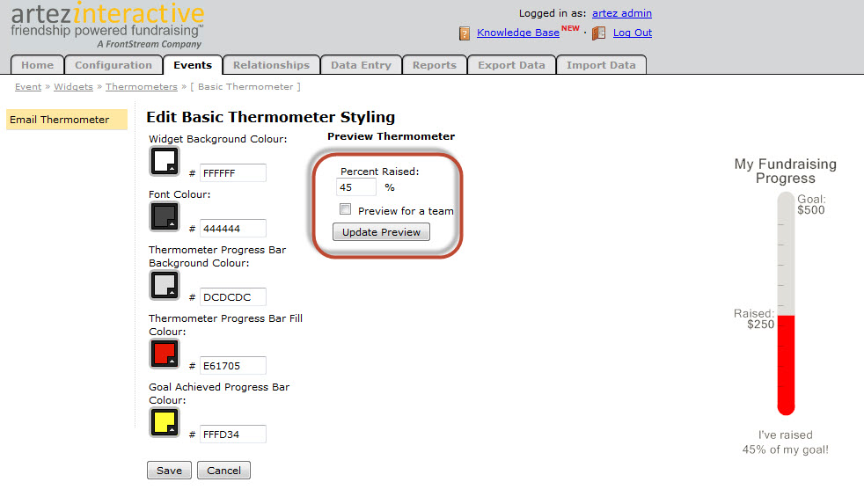The width and height of the screenshot is (864, 504).
Task: Select the Events tab
Action: (x=193, y=65)
